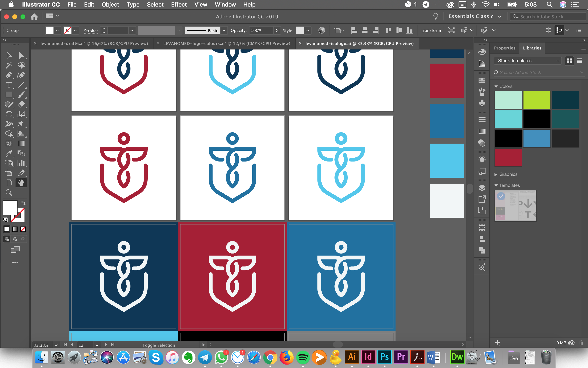Pick the lime green library color swatch

point(537,100)
